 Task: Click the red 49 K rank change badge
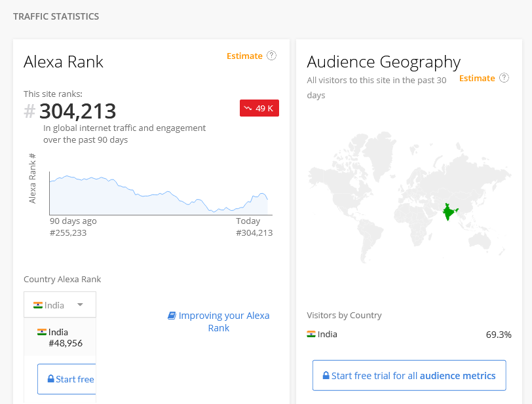tap(259, 108)
